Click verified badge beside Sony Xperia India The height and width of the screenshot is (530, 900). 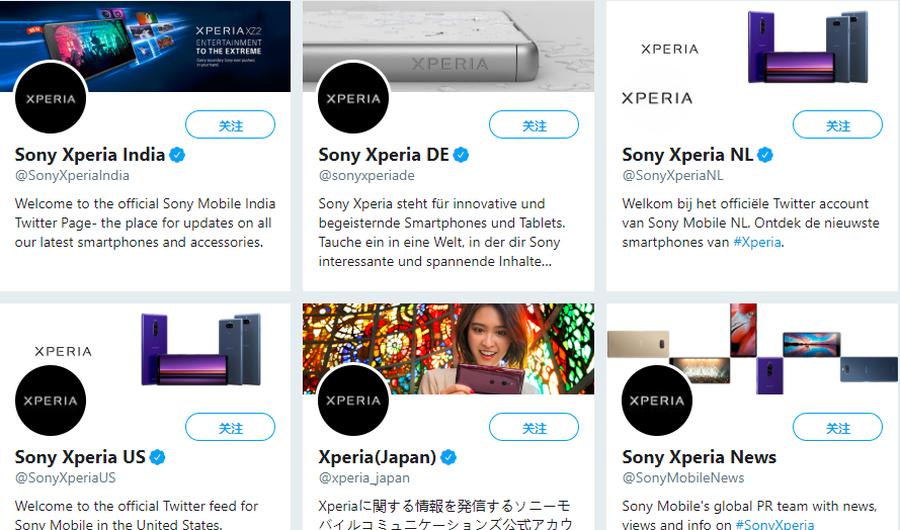click(x=177, y=155)
